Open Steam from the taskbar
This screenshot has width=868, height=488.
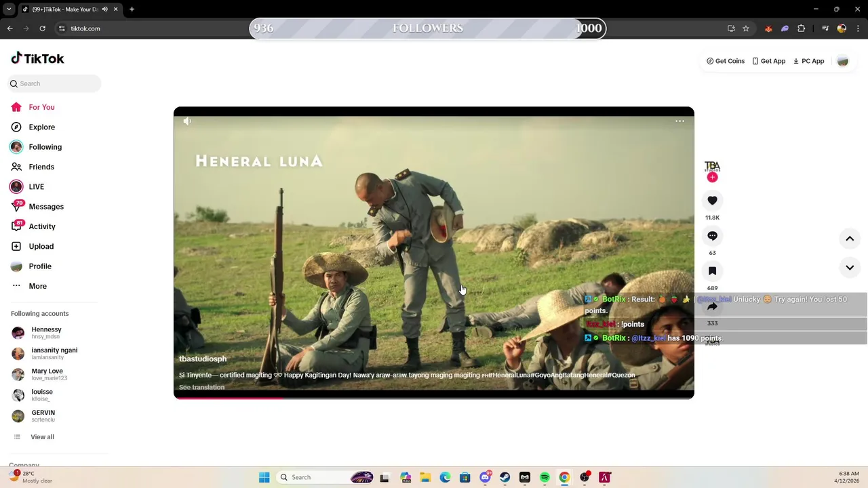point(505,477)
